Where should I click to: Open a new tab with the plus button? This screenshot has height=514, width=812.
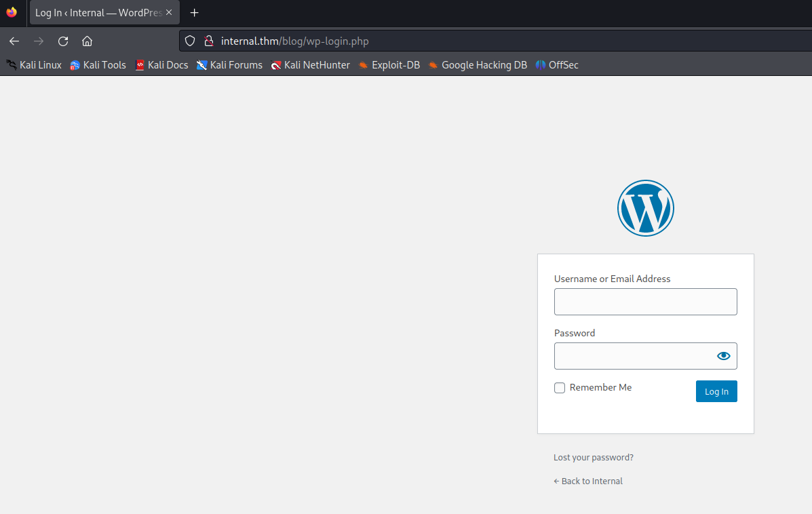tap(194, 12)
